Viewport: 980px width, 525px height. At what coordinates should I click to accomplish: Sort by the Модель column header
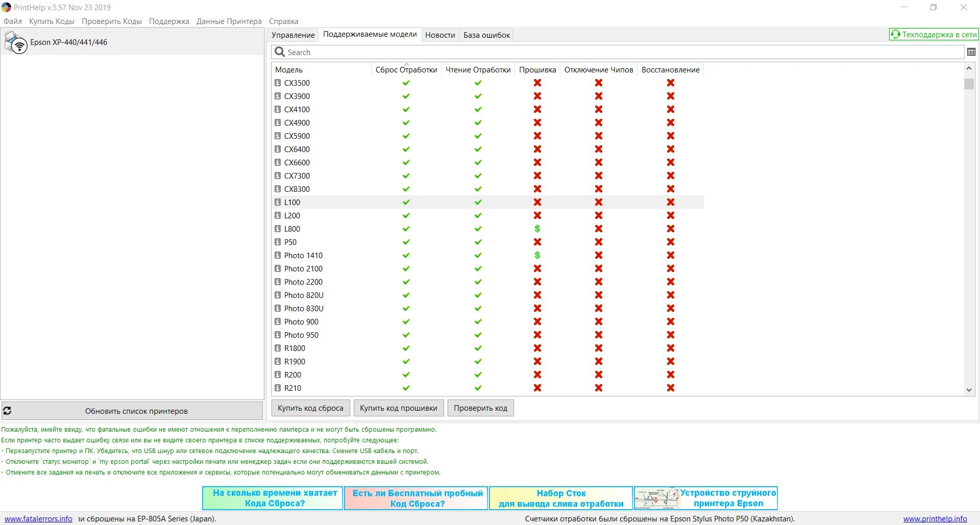coord(321,69)
